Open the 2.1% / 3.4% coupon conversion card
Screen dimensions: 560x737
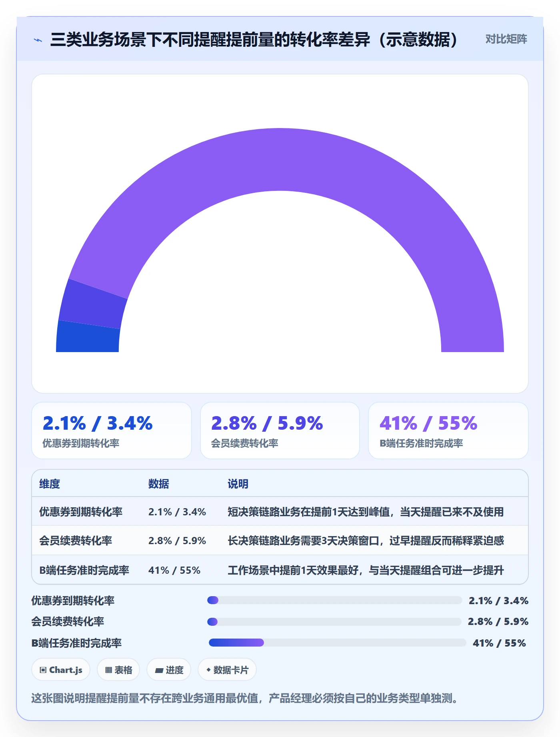[112, 431]
